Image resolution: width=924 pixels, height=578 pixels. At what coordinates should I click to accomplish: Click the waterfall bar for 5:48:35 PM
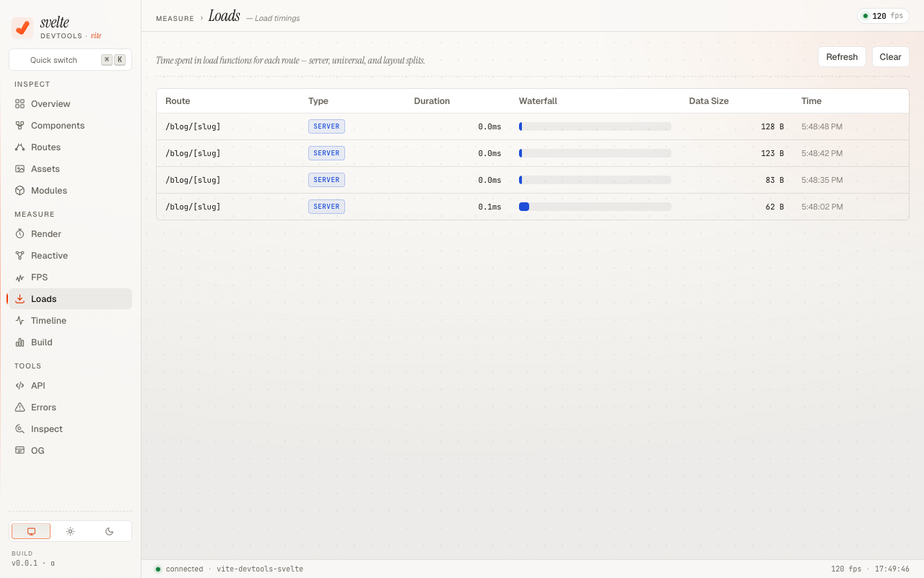tap(595, 180)
